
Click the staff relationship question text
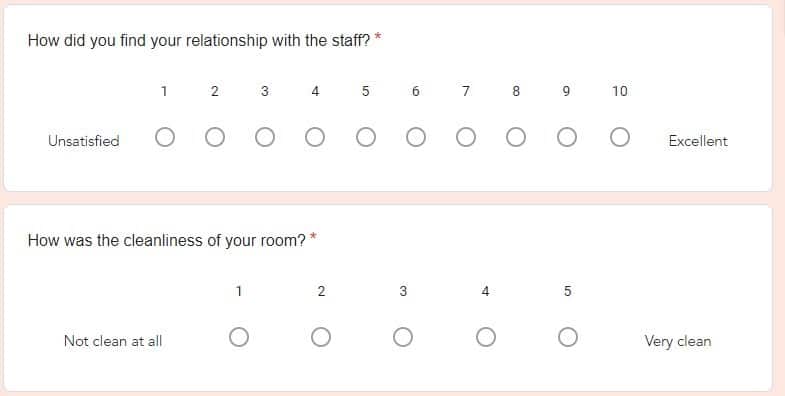(x=199, y=40)
